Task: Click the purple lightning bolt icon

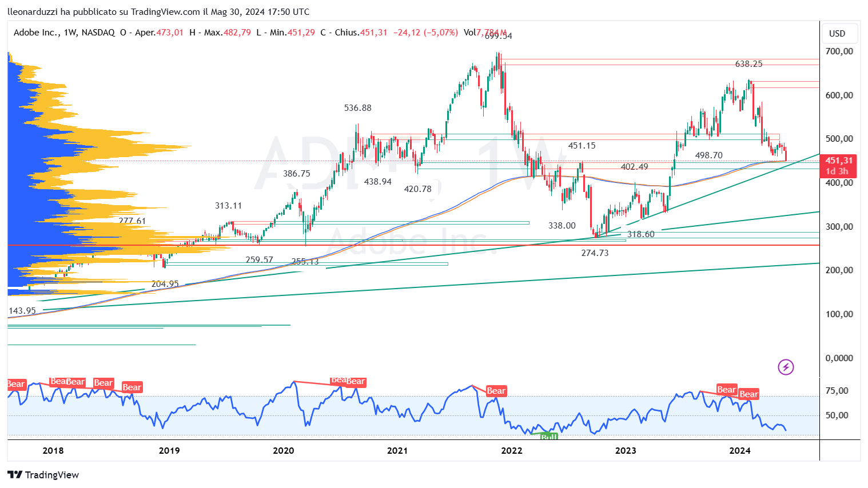Action: pos(786,367)
